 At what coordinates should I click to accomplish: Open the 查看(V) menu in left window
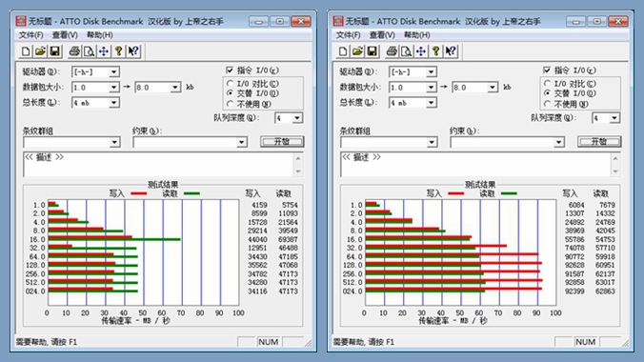point(65,35)
